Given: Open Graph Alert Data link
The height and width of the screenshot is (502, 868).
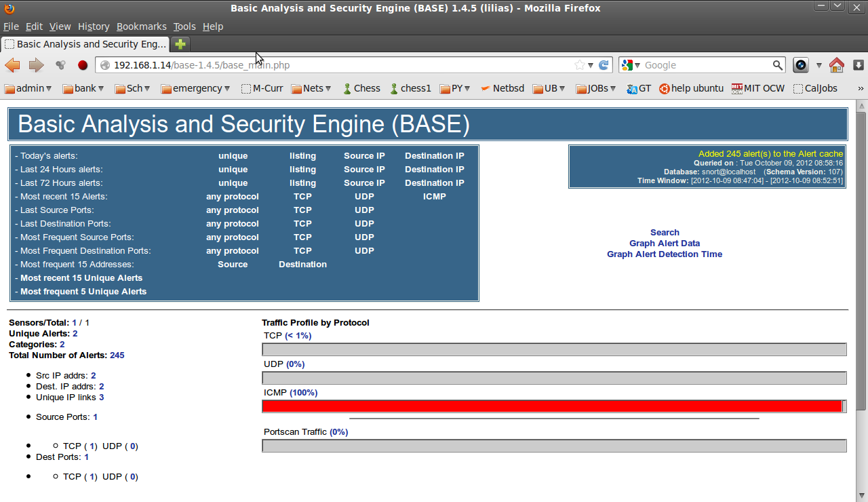Looking at the screenshot, I should coord(665,244).
